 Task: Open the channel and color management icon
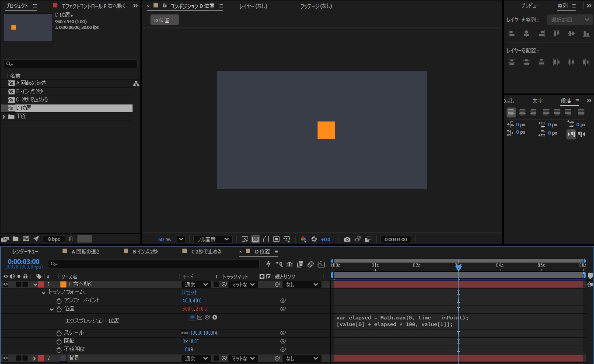coord(303,239)
